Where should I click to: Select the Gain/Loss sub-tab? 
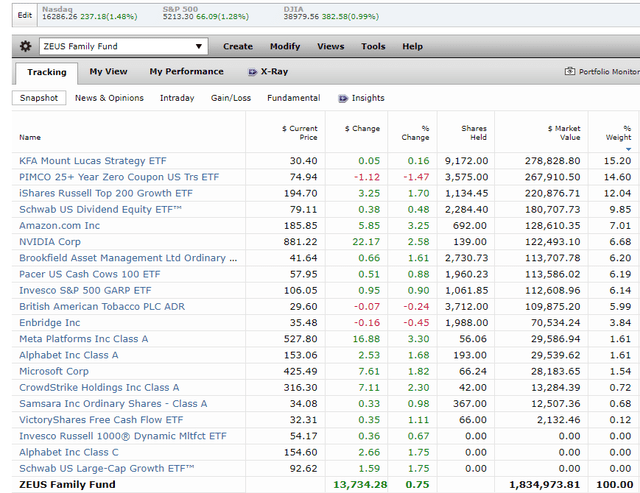click(x=231, y=98)
